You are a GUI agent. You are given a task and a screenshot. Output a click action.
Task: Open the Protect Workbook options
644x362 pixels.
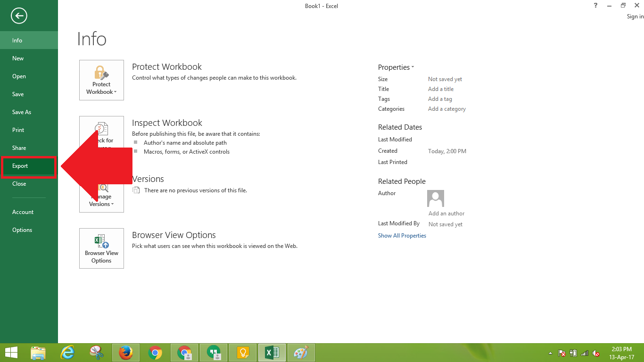101,80
